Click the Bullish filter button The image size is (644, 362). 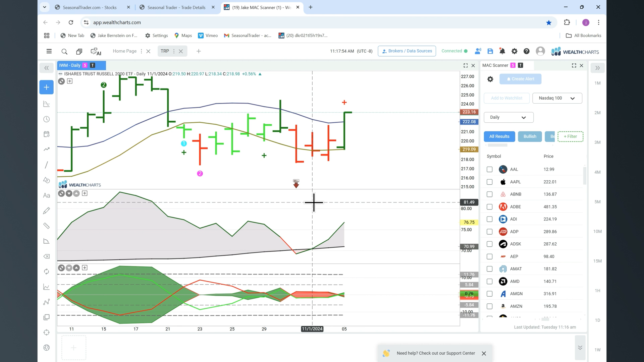pos(530,136)
